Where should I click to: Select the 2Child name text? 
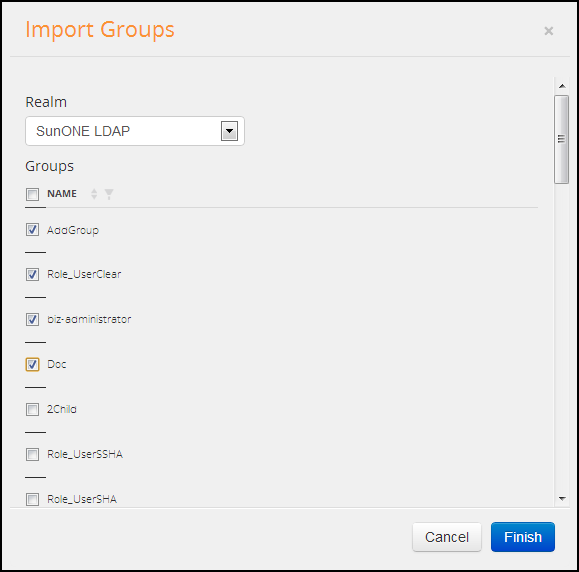[62, 410]
